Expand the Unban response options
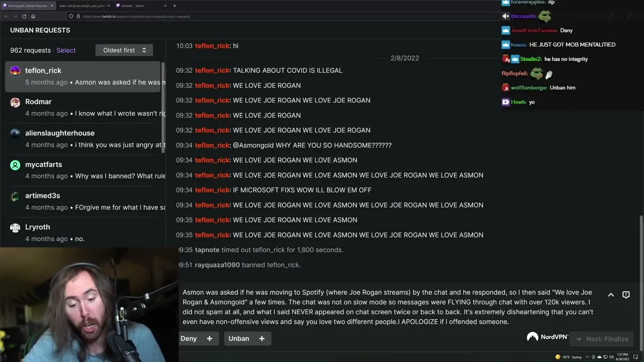The width and height of the screenshot is (644, 362). click(x=262, y=339)
